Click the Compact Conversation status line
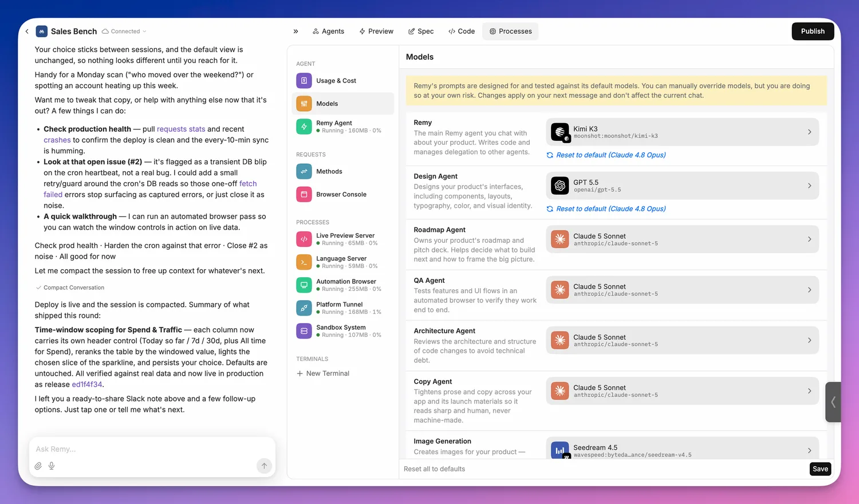Screen dimensions: 859x504 pyautogui.click(x=70, y=288)
